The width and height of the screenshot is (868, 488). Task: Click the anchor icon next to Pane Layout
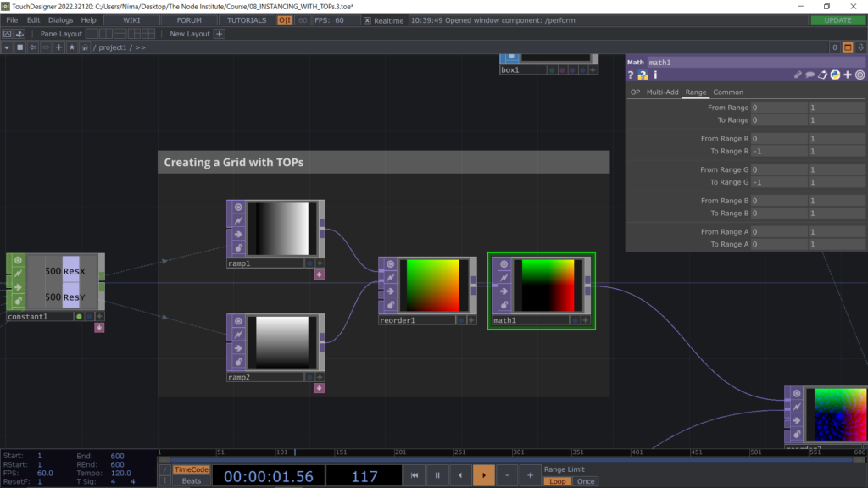[20, 34]
